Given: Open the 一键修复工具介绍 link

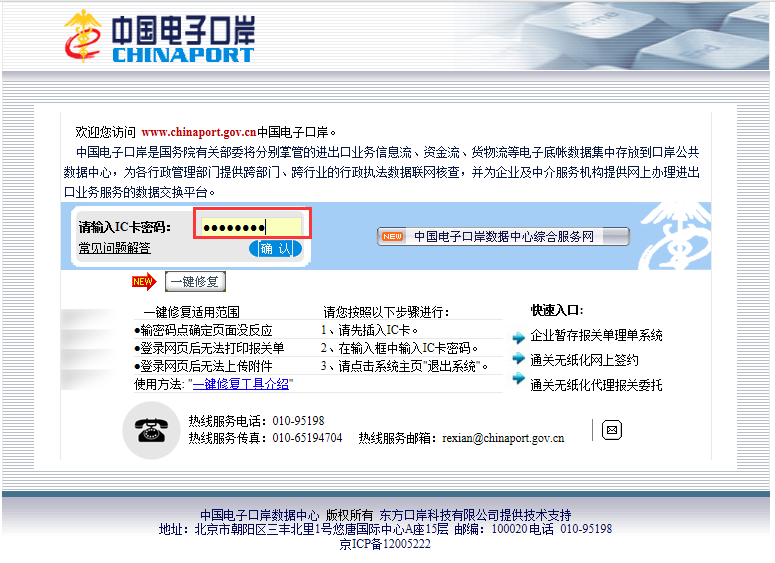Looking at the screenshot, I should (x=241, y=384).
